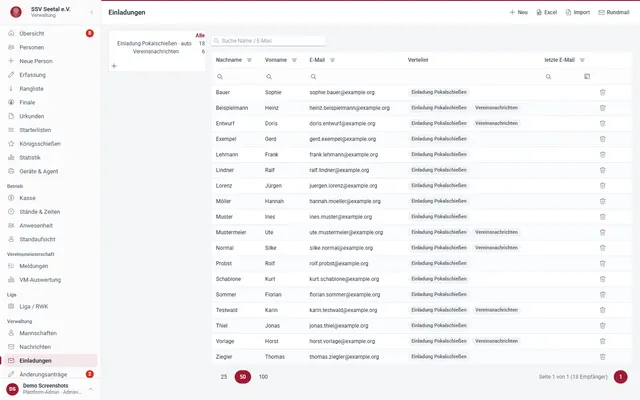The image size is (640, 400).
Task: Click the trash icon for Doris Entwurf
Action: tap(602, 123)
